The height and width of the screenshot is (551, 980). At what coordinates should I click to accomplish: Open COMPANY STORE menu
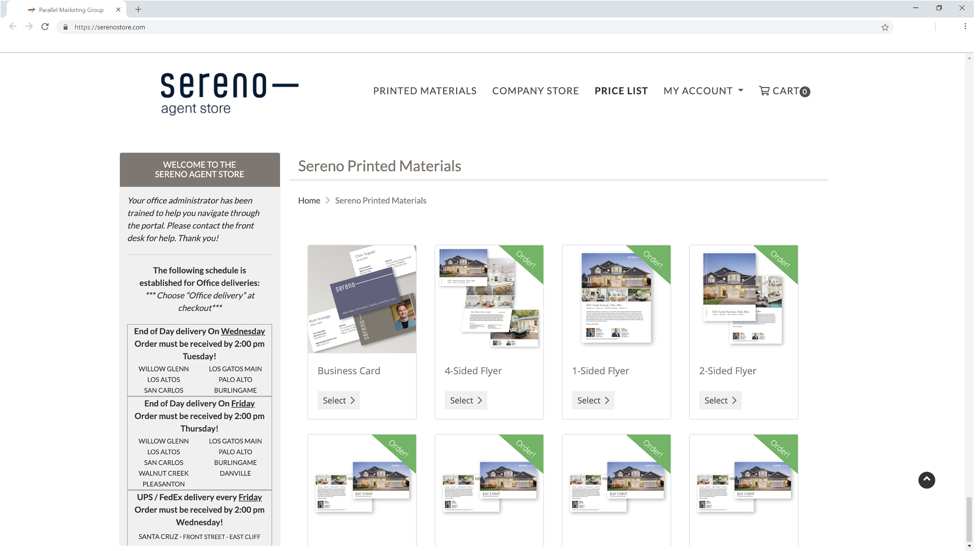coord(535,91)
